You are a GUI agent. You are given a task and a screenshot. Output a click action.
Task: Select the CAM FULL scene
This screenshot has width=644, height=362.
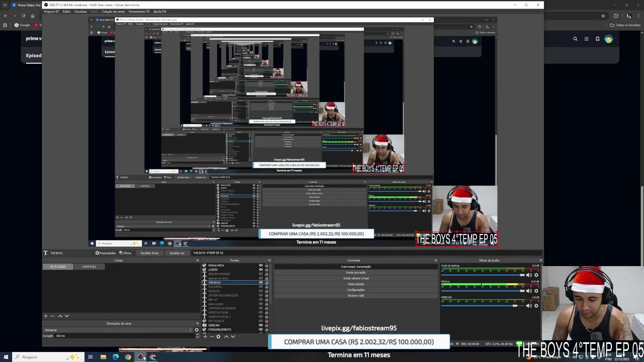89,266
